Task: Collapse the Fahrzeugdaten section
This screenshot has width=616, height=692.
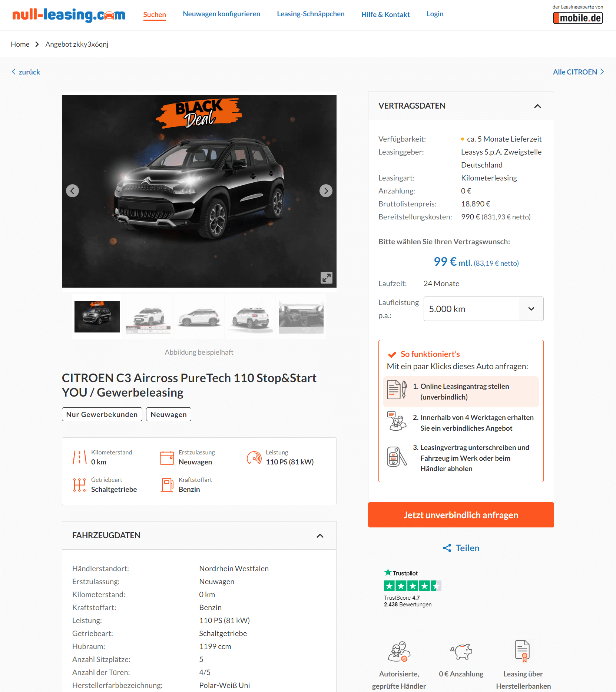Action: [x=320, y=536]
